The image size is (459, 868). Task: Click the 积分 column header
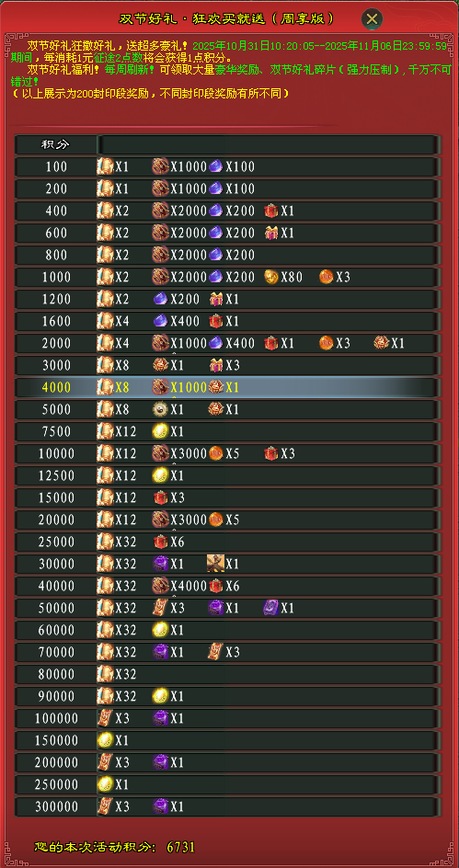[x=56, y=145]
